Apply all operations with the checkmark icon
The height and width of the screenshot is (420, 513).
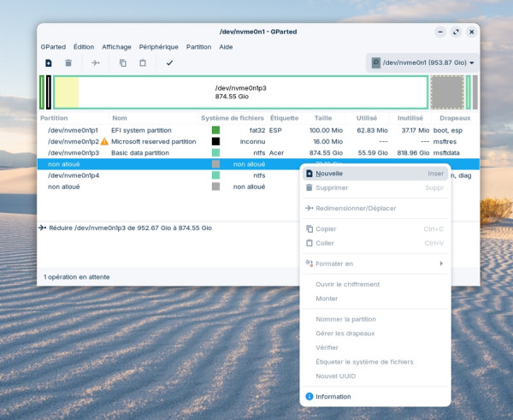pos(169,62)
